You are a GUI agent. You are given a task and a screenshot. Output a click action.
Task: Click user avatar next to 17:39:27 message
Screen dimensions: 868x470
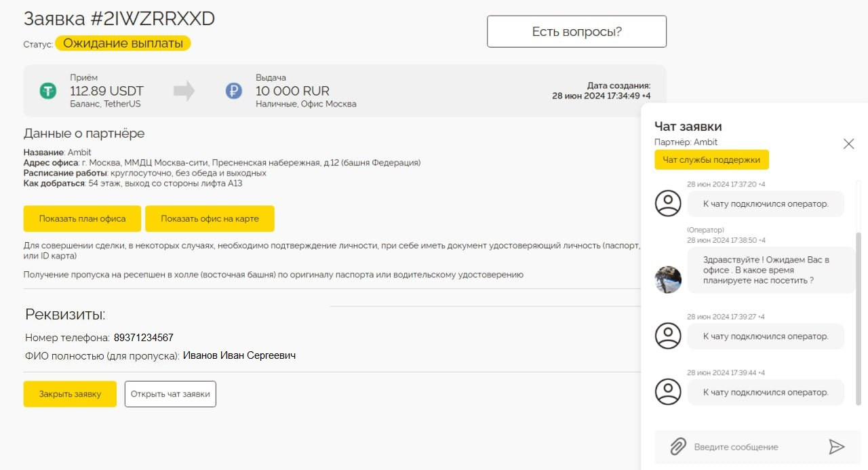pos(668,336)
